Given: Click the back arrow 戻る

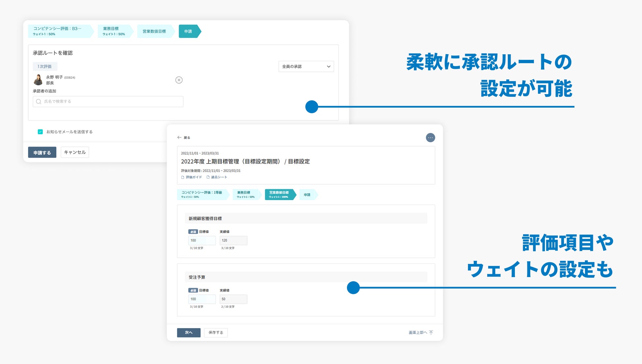Looking at the screenshot, I should pos(179,138).
